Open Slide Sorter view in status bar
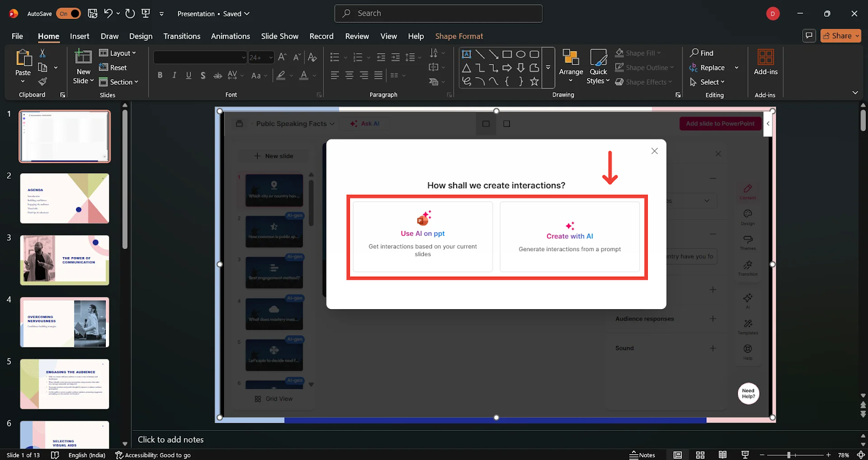 pyautogui.click(x=700, y=455)
